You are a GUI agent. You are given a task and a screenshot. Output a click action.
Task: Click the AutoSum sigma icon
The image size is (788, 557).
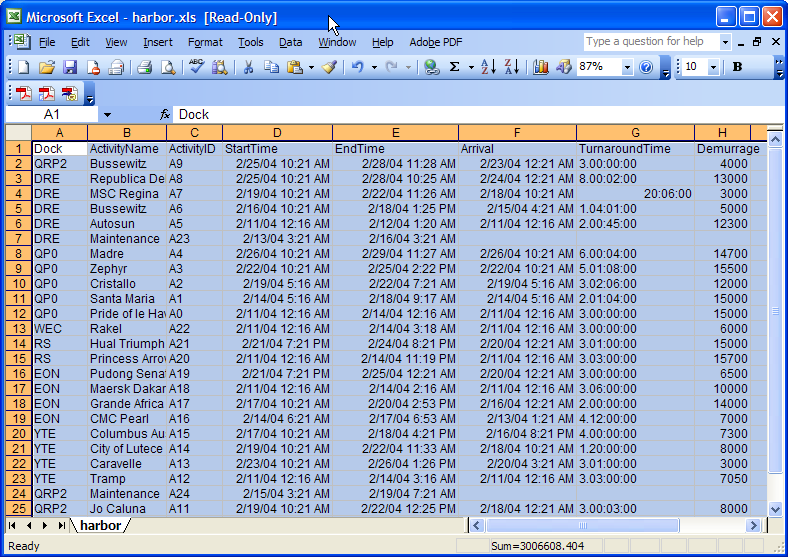455,67
